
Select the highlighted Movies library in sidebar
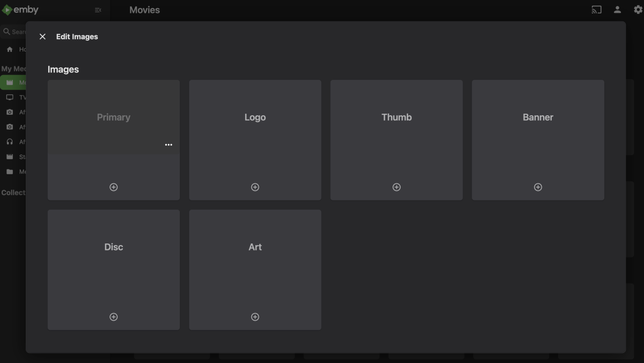[10, 82]
